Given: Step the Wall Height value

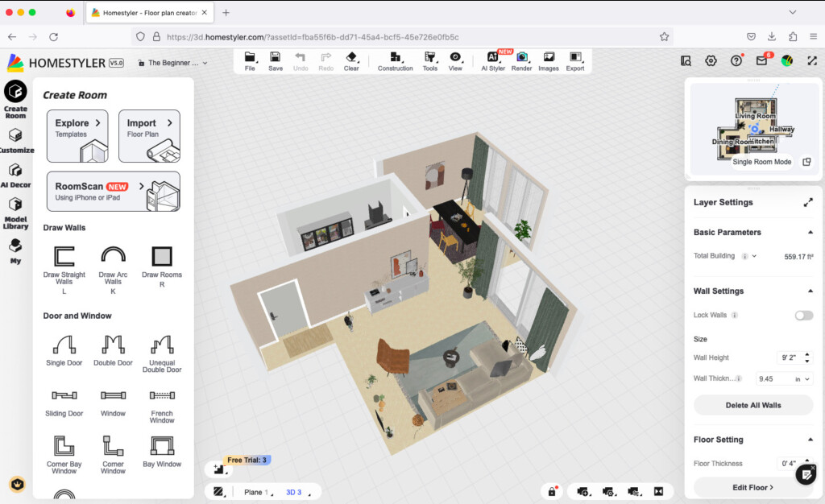Looking at the screenshot, I should (x=807, y=357).
